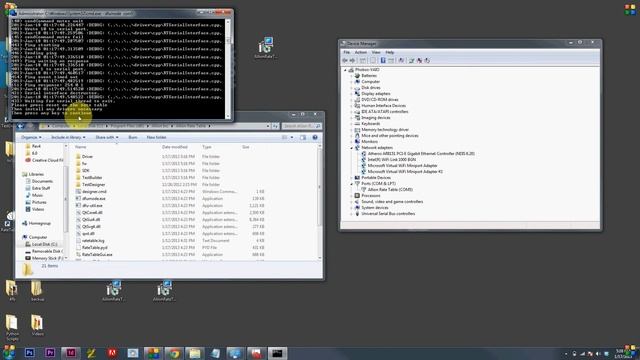Click command prompt window scrollbar
This screenshot has width=640, height=360.
point(228,69)
